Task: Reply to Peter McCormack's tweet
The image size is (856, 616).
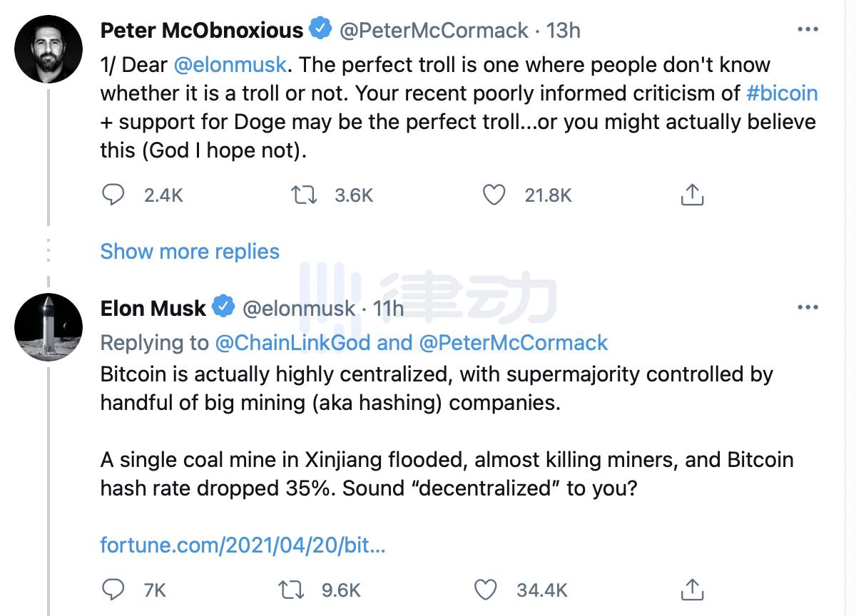Action: [113, 195]
